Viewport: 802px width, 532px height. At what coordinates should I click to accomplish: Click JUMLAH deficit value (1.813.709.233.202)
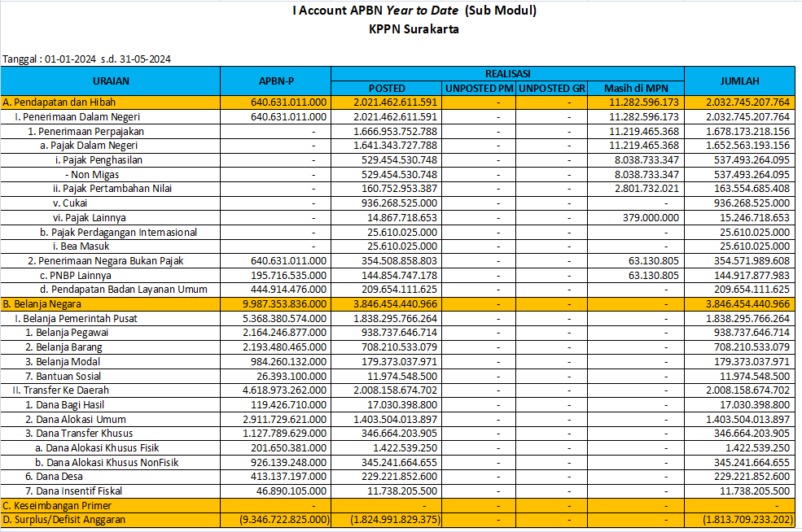tap(747, 520)
